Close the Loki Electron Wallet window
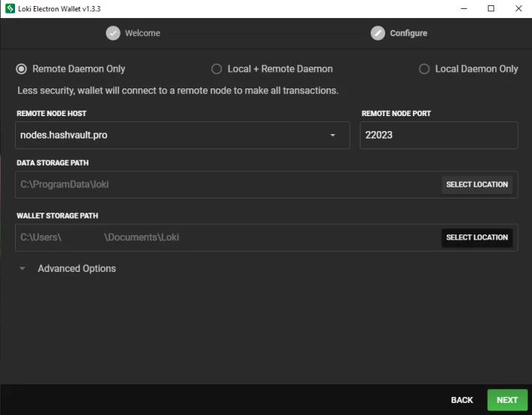This screenshot has width=532, height=415. [519, 8]
